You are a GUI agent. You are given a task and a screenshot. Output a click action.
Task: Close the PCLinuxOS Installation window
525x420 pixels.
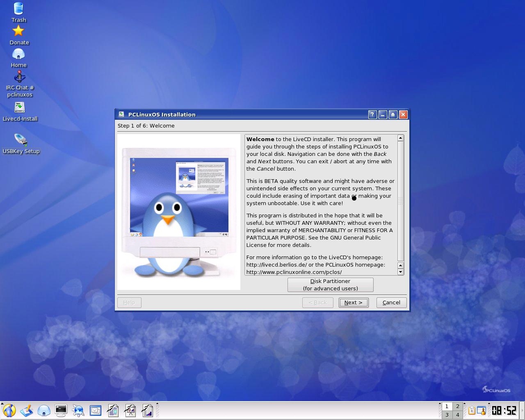pyautogui.click(x=403, y=114)
